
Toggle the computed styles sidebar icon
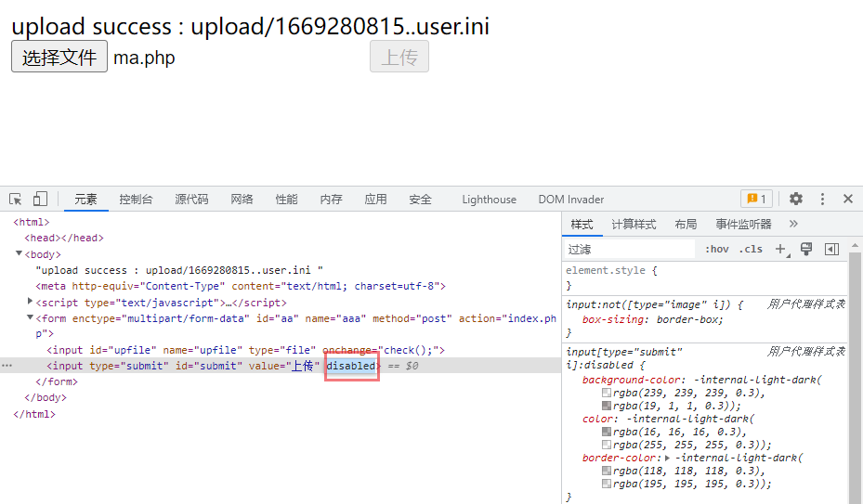tap(831, 250)
